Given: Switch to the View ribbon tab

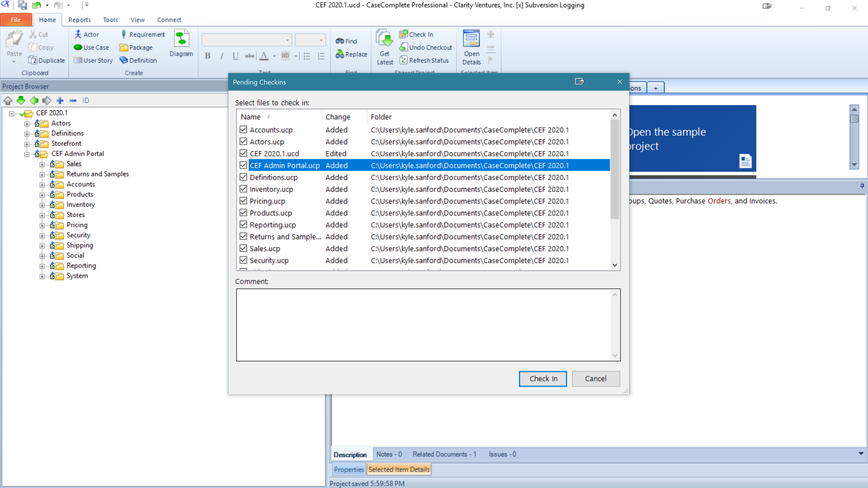Looking at the screenshot, I should point(137,19).
